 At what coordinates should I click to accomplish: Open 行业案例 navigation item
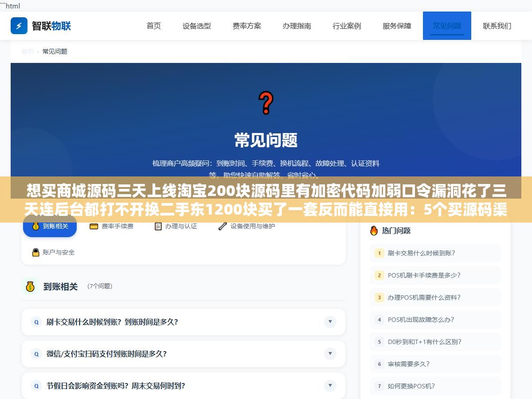coord(347,26)
